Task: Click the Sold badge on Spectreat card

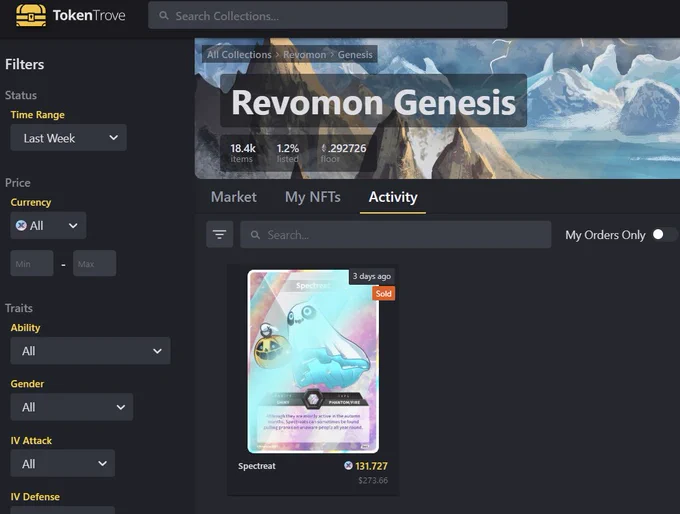Action: pyautogui.click(x=383, y=294)
